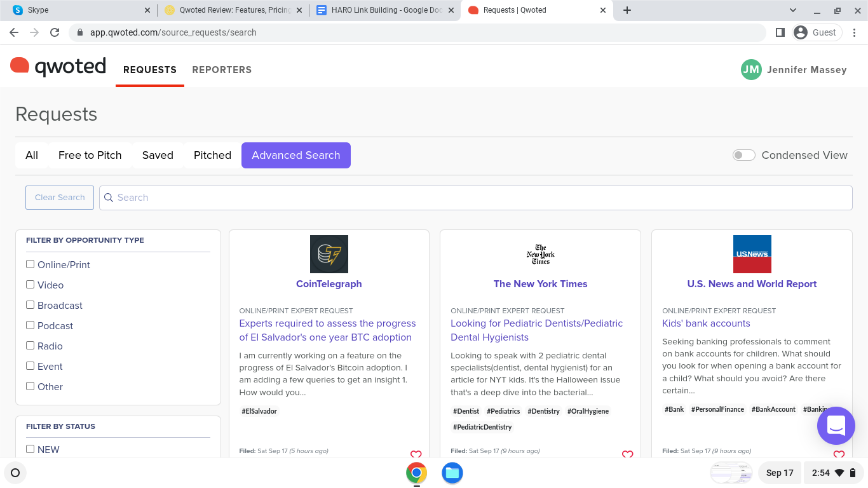Check the Radio opportunity type

pyautogui.click(x=30, y=346)
